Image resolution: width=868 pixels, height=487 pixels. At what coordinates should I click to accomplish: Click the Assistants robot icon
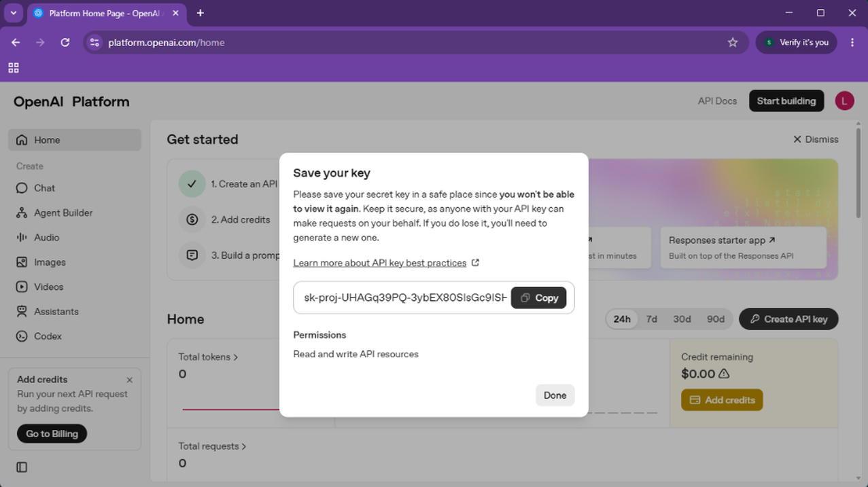22,311
